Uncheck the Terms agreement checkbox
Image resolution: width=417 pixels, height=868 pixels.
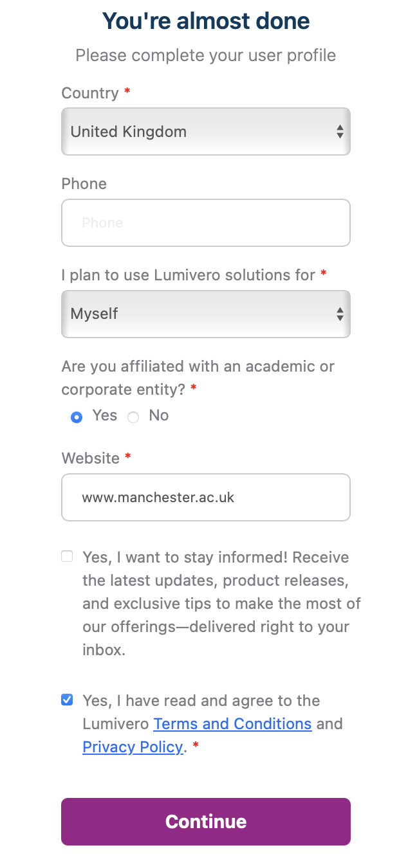pyautogui.click(x=67, y=700)
